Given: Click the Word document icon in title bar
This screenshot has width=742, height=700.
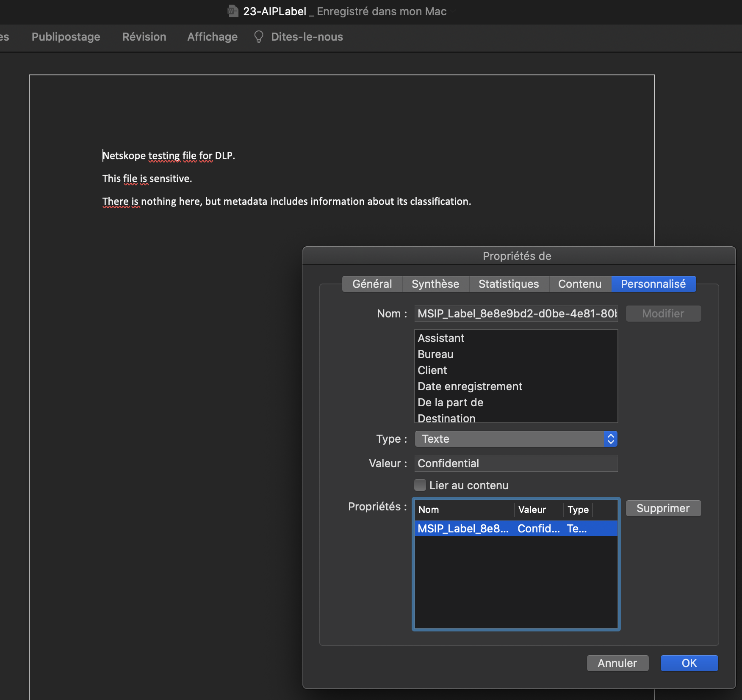Looking at the screenshot, I should (x=233, y=11).
